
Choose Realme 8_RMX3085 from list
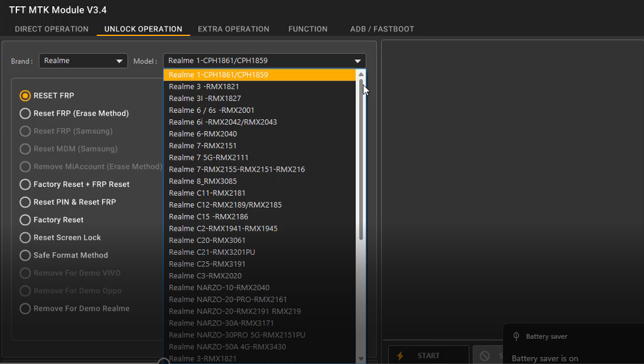[260, 182]
